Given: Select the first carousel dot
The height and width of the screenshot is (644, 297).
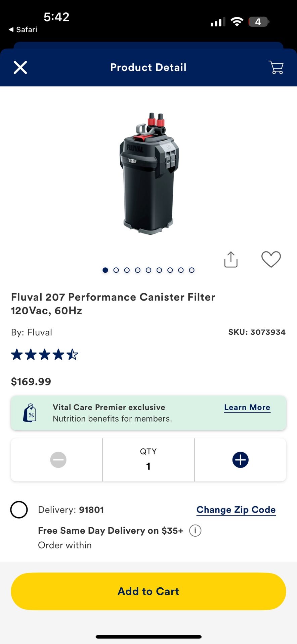Looking at the screenshot, I should [x=105, y=270].
